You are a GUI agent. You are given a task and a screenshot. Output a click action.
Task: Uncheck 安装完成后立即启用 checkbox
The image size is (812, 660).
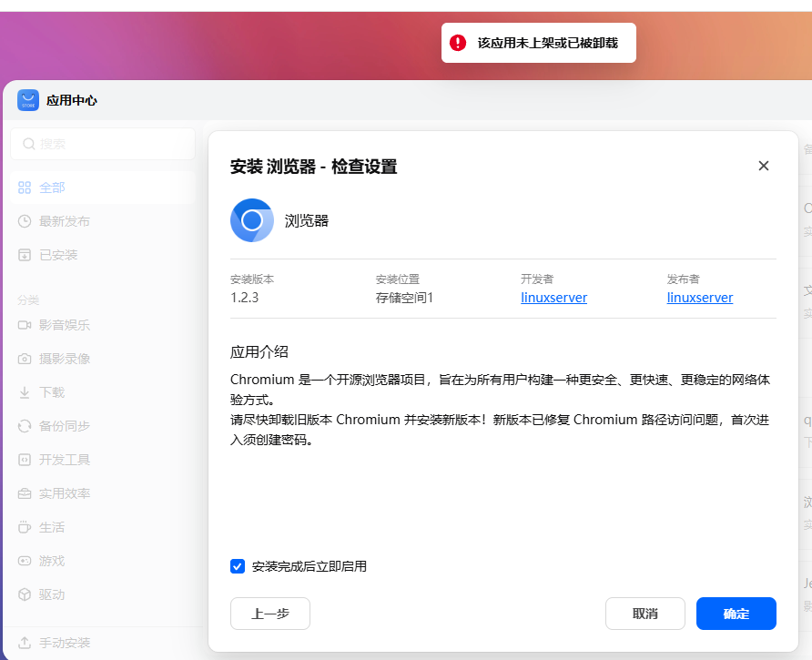pyautogui.click(x=238, y=566)
